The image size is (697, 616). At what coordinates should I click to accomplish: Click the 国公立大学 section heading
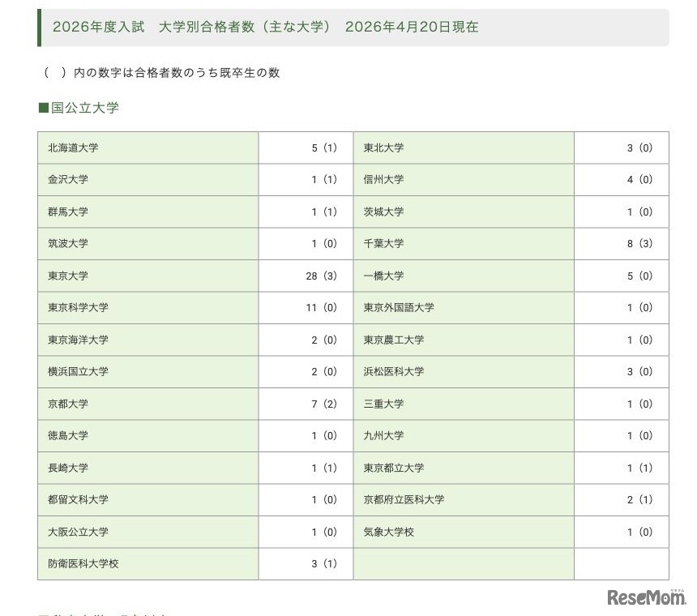pos(79,108)
